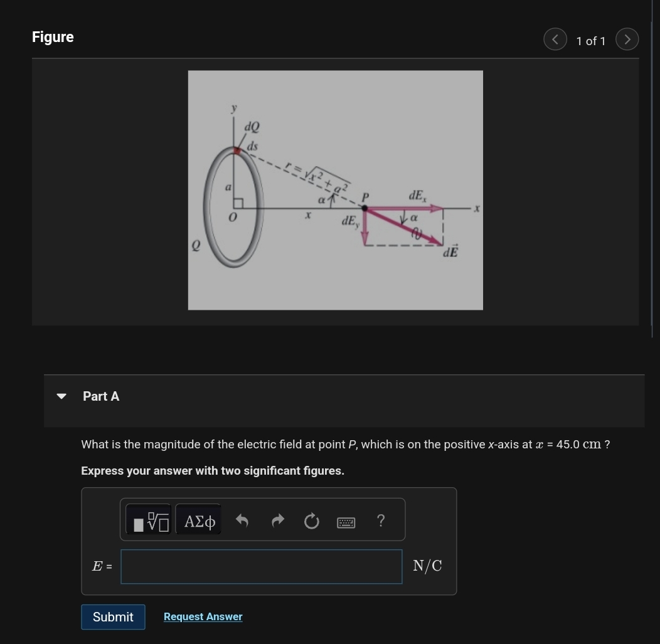Submit your answer for Part A
660x644 pixels.
(113, 616)
